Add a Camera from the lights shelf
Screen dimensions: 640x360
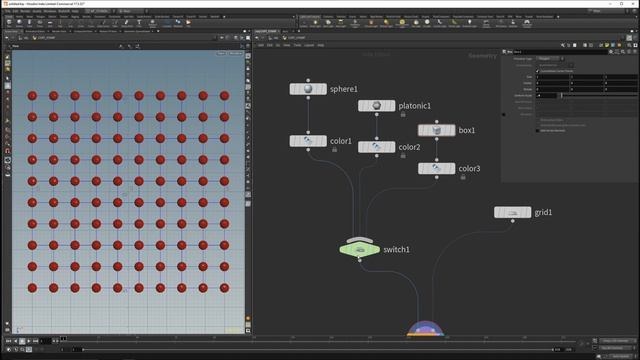304,24
